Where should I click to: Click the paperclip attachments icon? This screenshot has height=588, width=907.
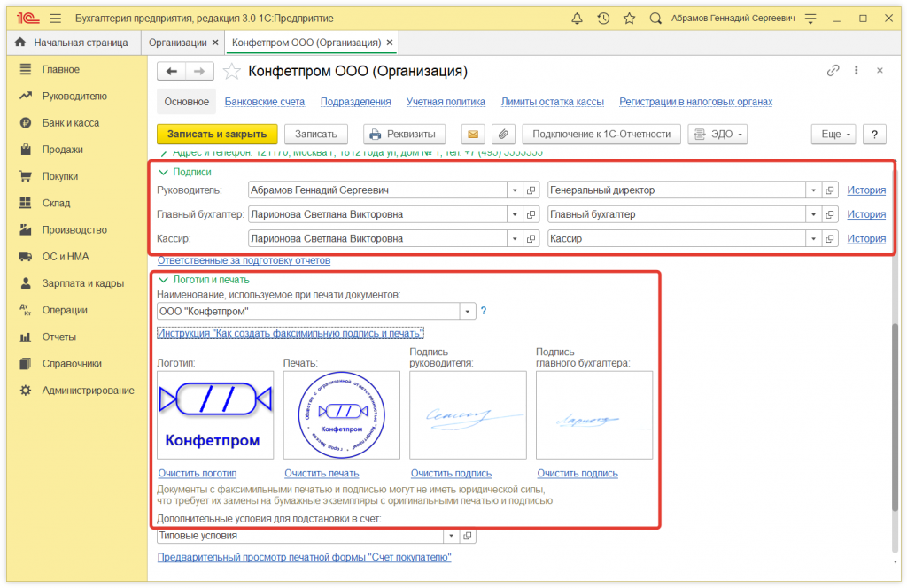(502, 134)
